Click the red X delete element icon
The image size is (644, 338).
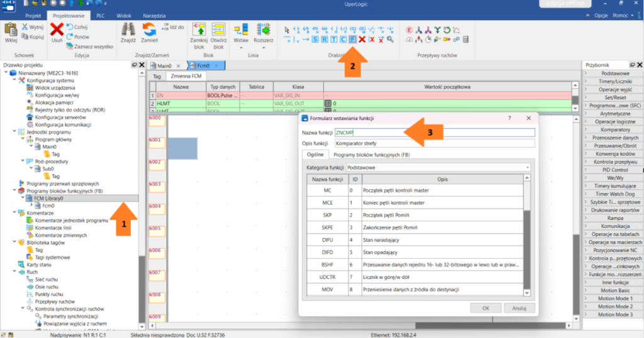point(362,40)
